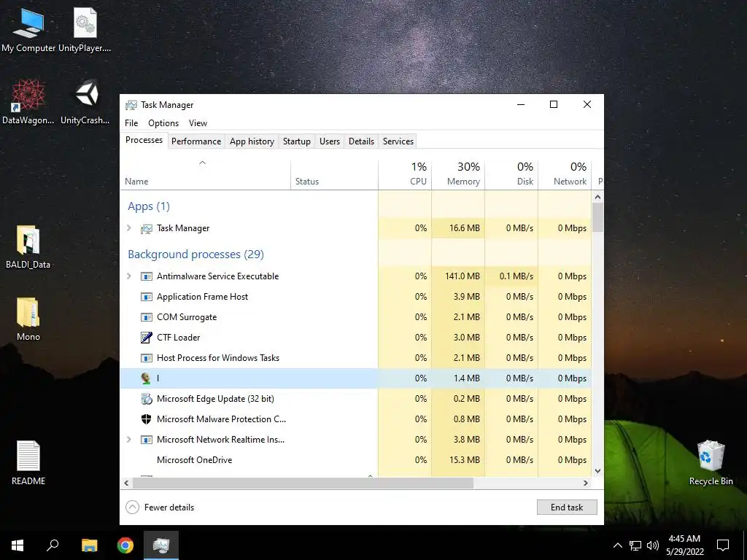Sort by Network column header
This screenshot has width=747, height=560.
pos(565,174)
